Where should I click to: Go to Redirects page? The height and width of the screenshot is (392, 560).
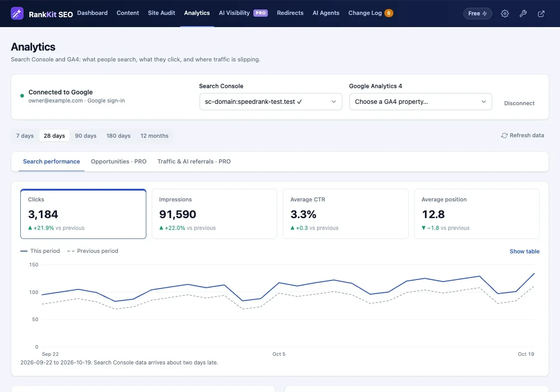click(x=290, y=13)
